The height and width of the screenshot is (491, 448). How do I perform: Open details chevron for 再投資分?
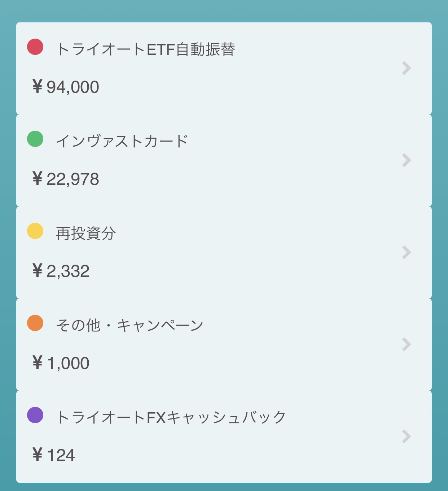tap(407, 252)
